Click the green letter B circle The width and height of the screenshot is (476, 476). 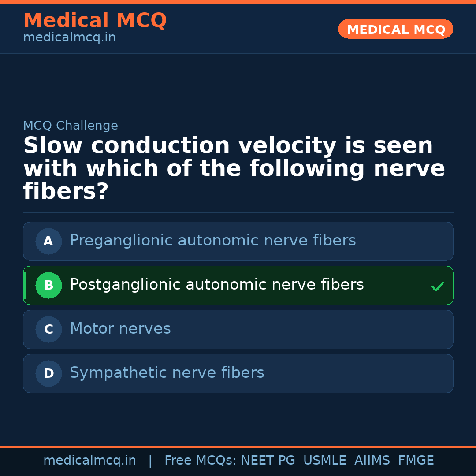click(48, 285)
